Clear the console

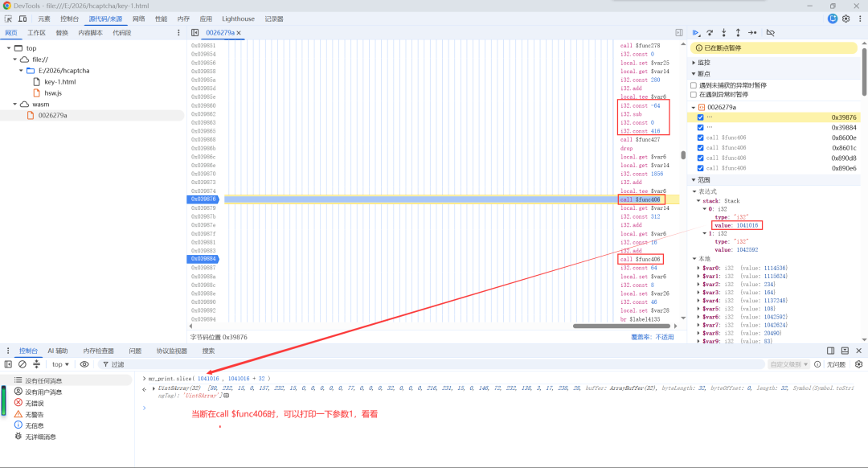point(23,364)
